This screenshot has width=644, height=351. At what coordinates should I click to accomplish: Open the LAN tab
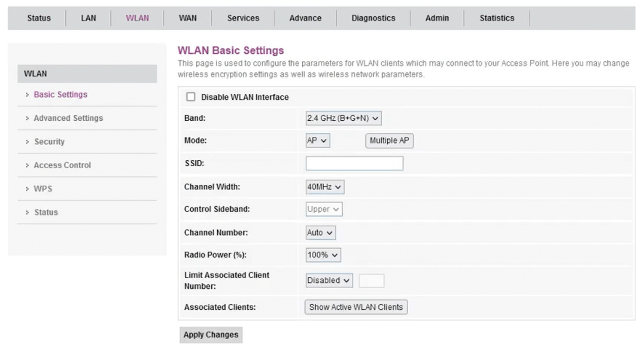click(x=88, y=18)
